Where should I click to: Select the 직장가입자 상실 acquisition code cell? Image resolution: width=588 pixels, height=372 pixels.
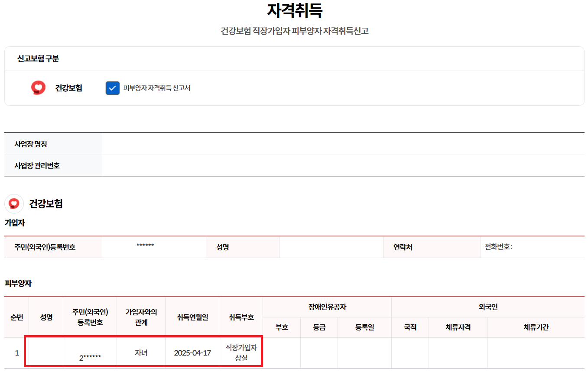pos(241,352)
